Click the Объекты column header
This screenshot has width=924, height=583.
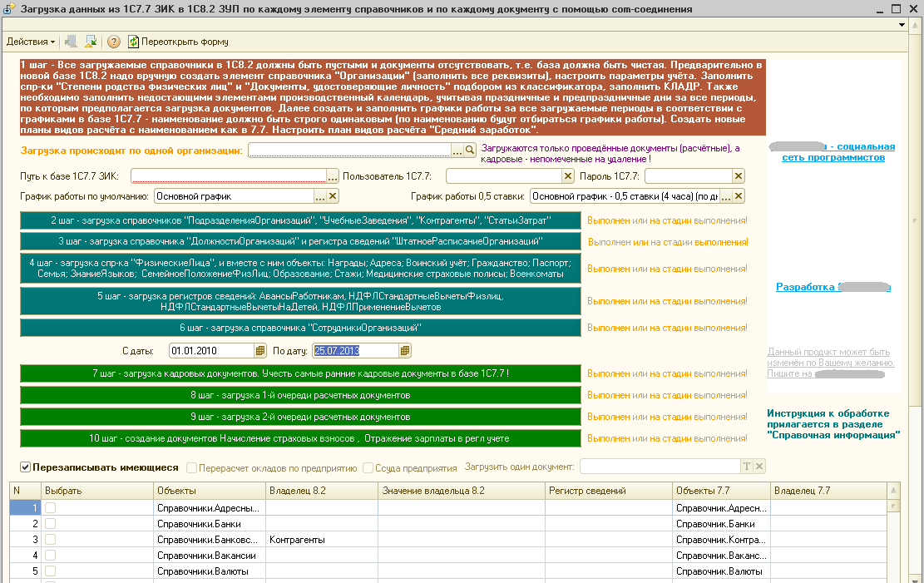point(210,491)
